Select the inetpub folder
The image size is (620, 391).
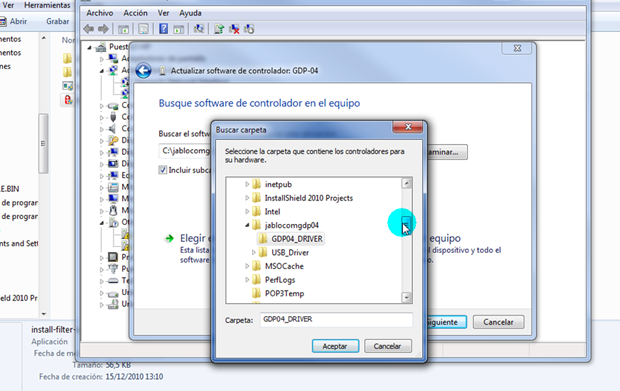[x=278, y=184]
